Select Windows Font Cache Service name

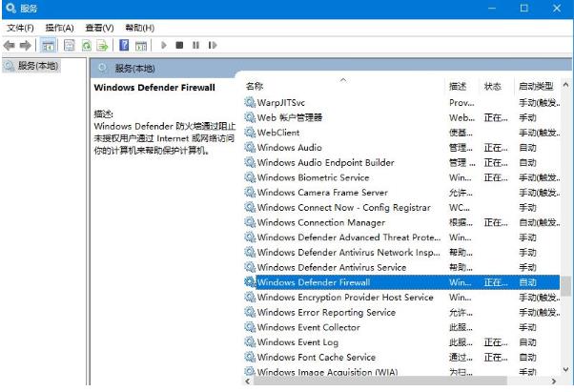pyautogui.click(x=317, y=358)
